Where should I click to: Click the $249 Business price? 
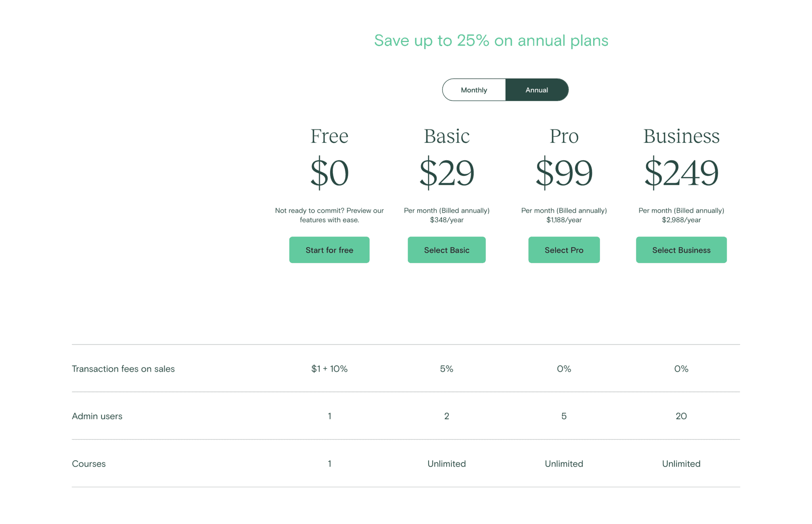click(681, 172)
